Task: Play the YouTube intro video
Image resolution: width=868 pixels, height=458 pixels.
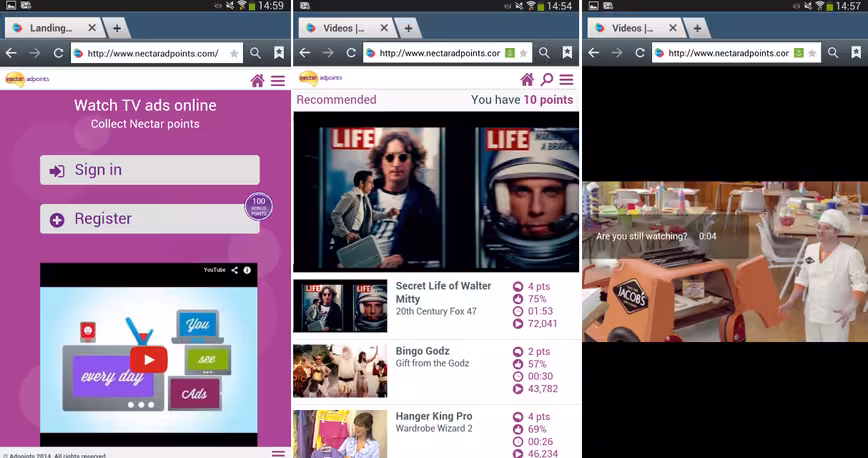Action: (148, 360)
